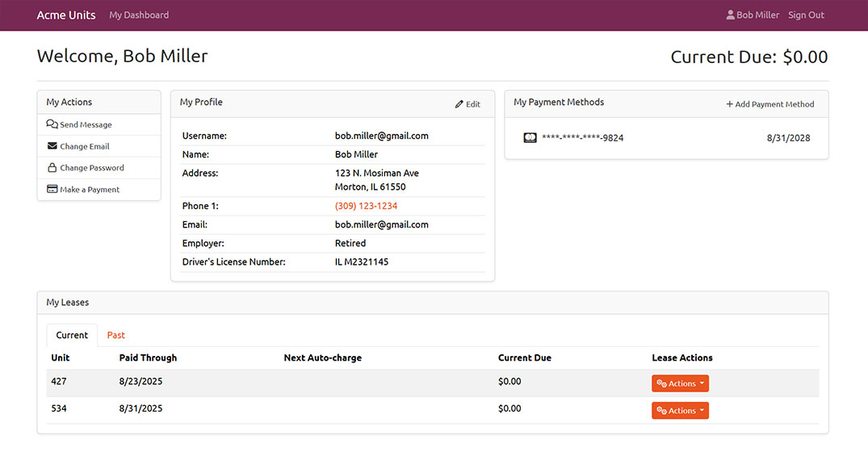The image size is (868, 460).
Task: Click the speech bubbles icon beside Send Message
Action: click(52, 124)
